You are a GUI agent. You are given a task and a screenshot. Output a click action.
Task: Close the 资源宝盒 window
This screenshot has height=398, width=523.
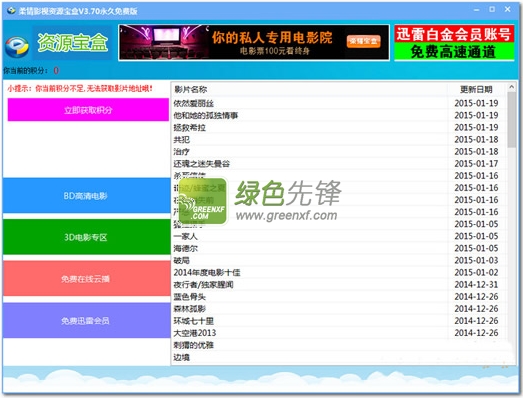(x=507, y=9)
